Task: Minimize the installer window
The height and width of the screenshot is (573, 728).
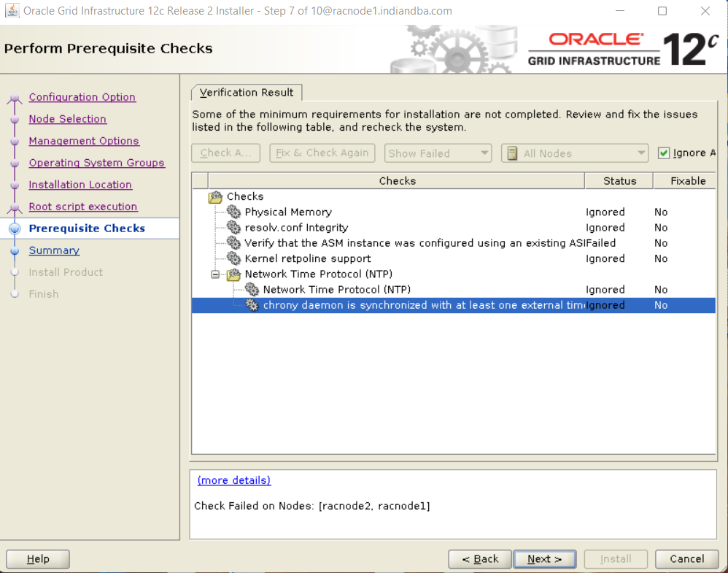Action: [620, 11]
